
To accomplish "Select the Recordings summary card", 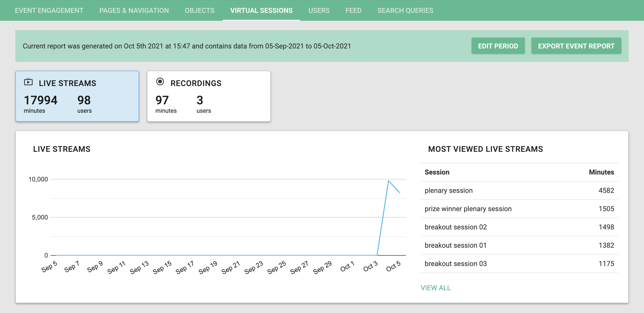I will [209, 96].
